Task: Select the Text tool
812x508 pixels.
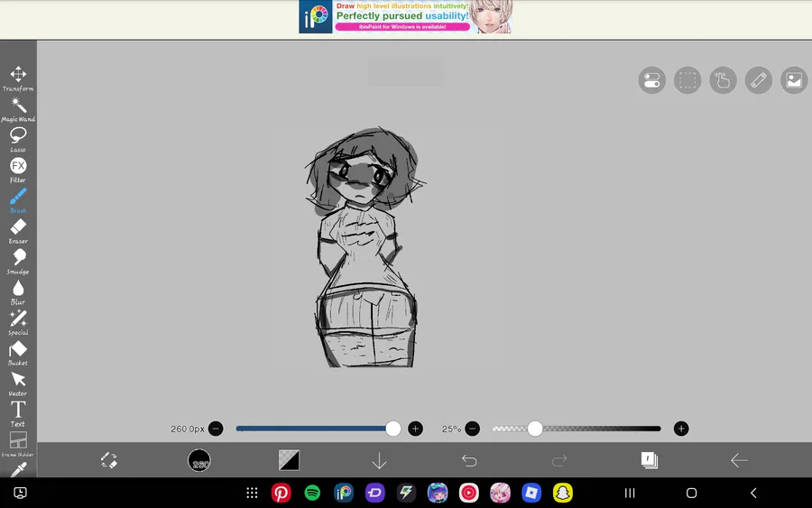Action: (x=18, y=414)
